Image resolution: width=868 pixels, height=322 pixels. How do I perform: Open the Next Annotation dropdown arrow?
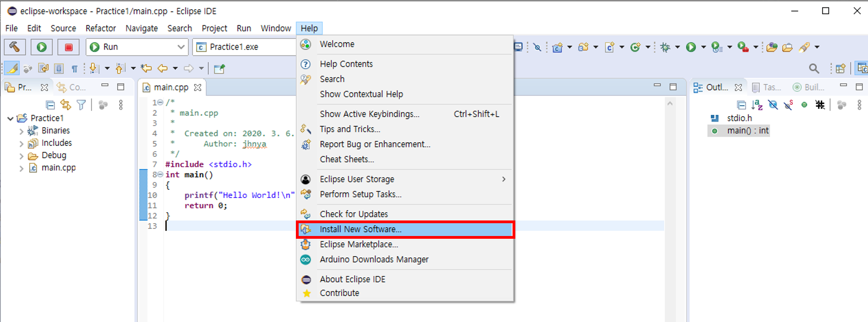107,69
